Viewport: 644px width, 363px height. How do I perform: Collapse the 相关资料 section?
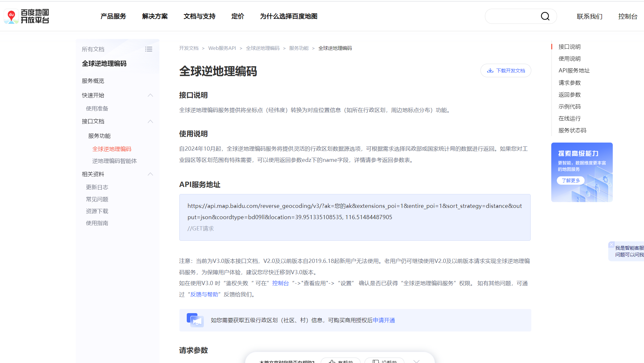click(x=150, y=174)
